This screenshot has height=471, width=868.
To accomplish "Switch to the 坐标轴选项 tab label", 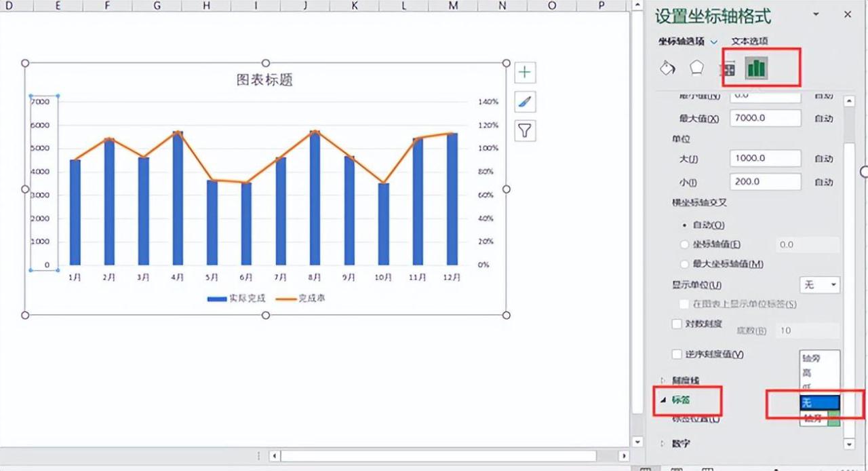I will tap(682, 41).
